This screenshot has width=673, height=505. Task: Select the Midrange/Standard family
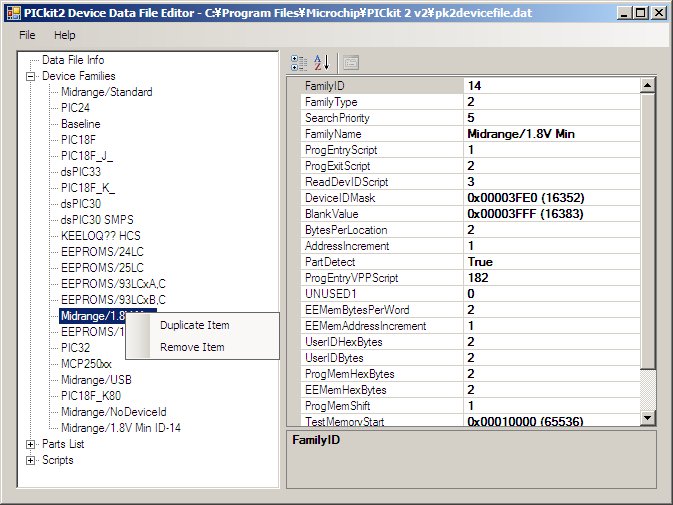(x=106, y=92)
